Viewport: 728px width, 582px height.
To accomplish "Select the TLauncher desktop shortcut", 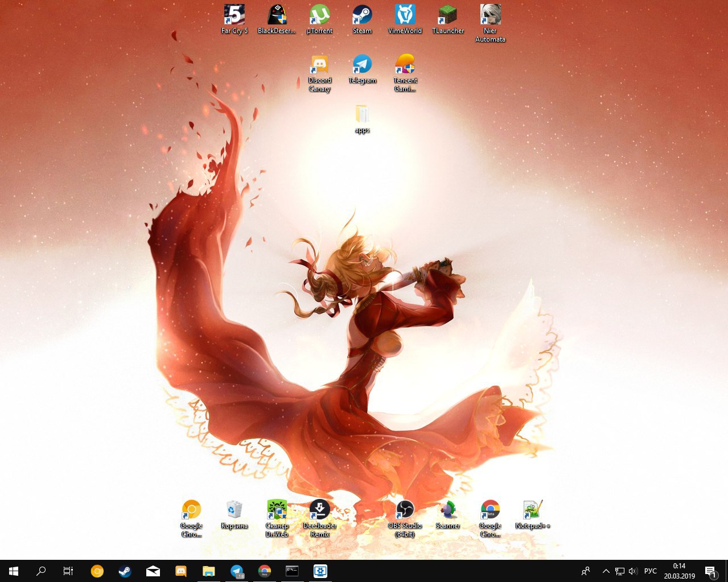I will pos(448,19).
